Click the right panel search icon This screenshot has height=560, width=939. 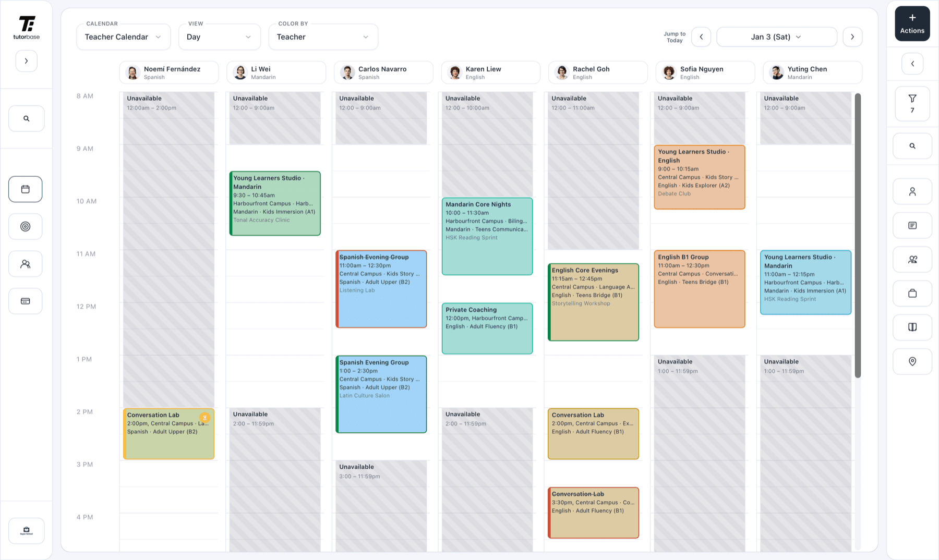912,146
